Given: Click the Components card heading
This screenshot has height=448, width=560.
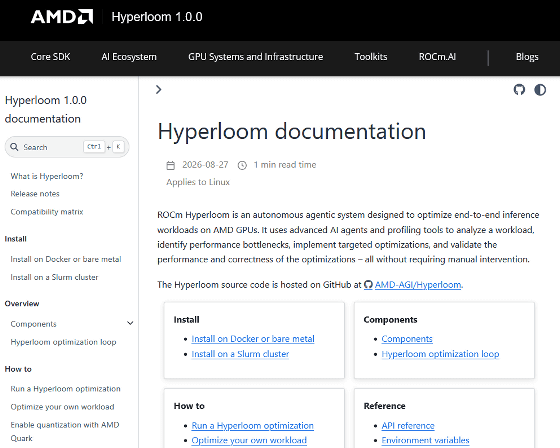Looking at the screenshot, I should [x=390, y=319].
